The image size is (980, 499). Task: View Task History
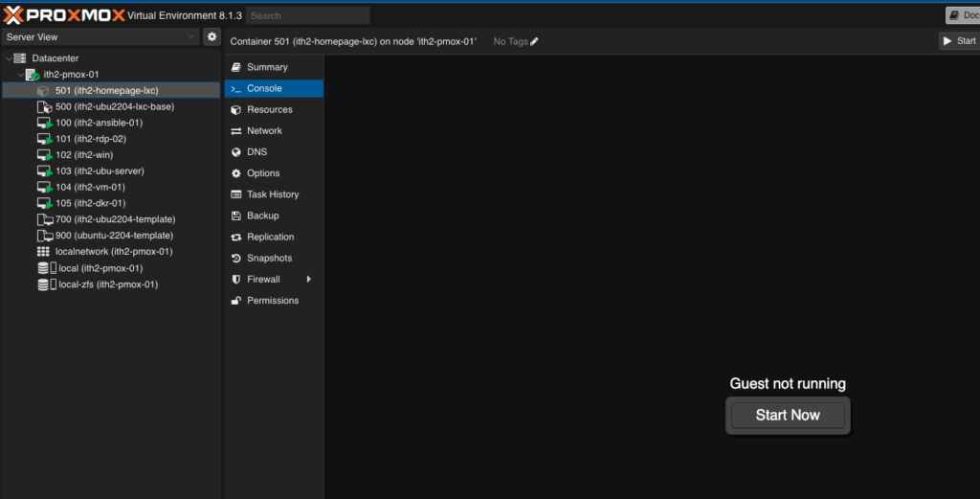(x=274, y=194)
